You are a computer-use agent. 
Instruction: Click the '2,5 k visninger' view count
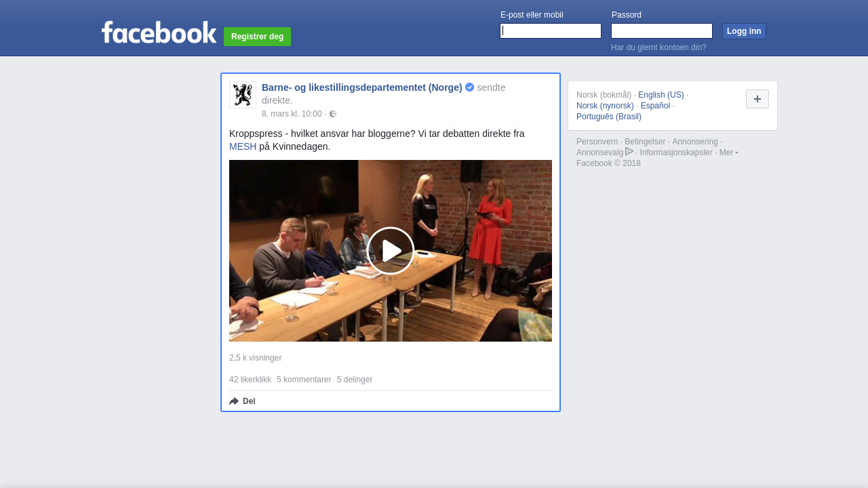pyautogui.click(x=255, y=358)
